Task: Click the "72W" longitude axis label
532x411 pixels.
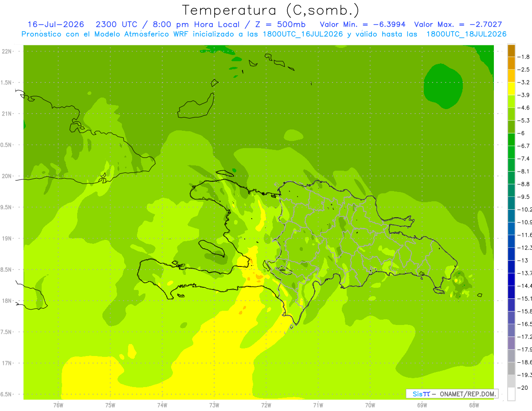Action: (266, 406)
